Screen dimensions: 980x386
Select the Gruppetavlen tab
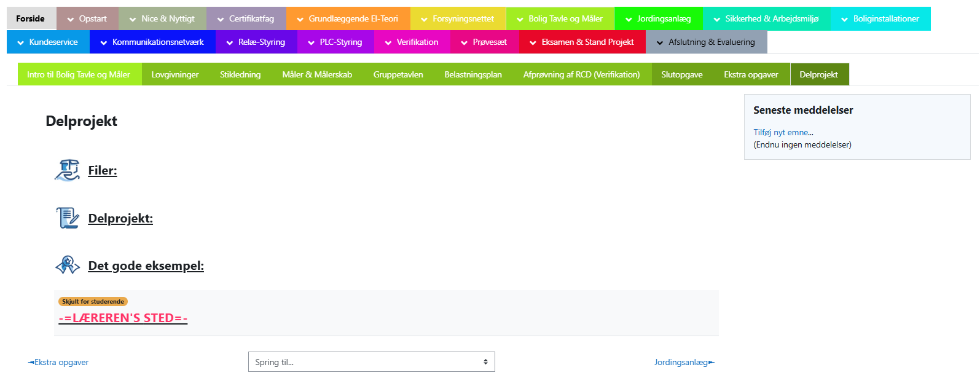pyautogui.click(x=398, y=74)
